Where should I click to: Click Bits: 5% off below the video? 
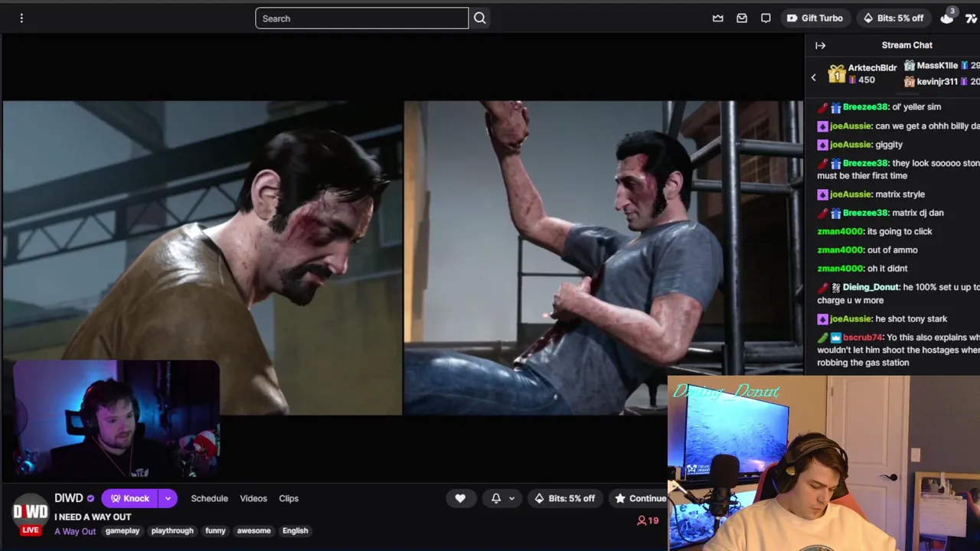point(565,498)
